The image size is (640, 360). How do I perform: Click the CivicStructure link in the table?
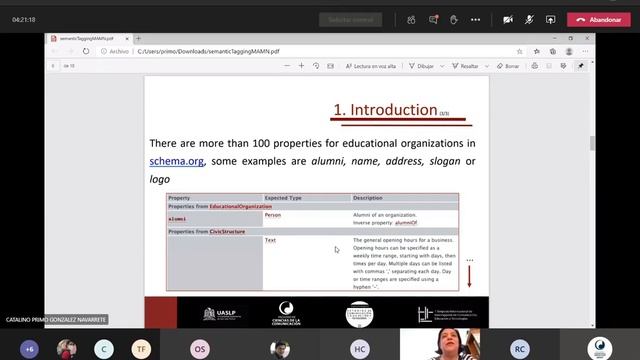(227, 231)
